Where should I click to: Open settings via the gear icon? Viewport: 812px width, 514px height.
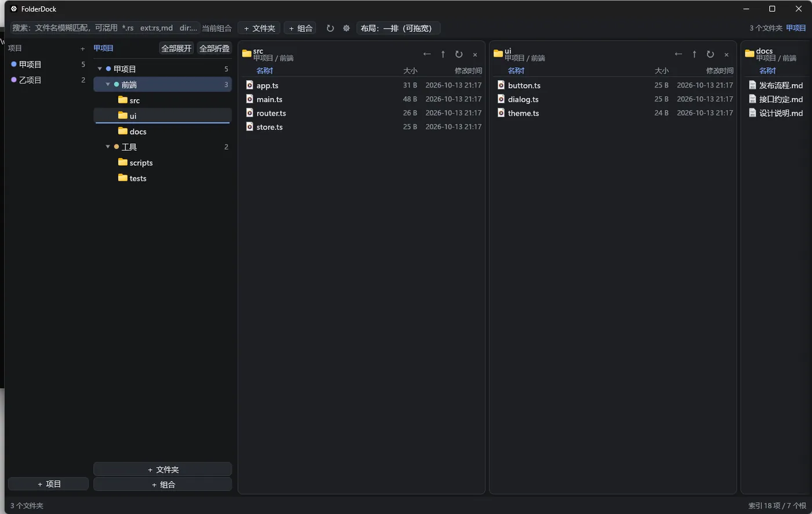[346, 28]
